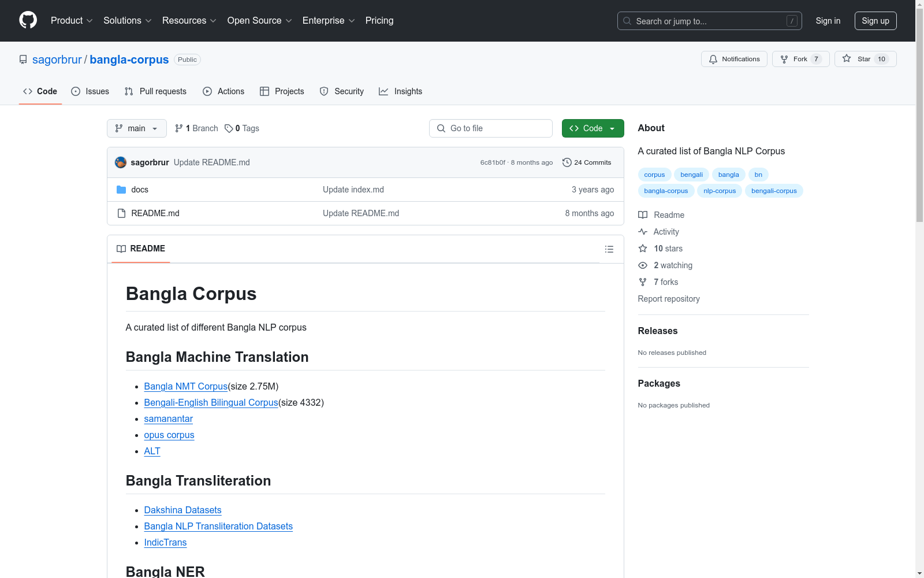Screen dimensions: 924x578
Task: Open Bengali-English Bilingual Corpus link
Action: [x=211, y=402]
